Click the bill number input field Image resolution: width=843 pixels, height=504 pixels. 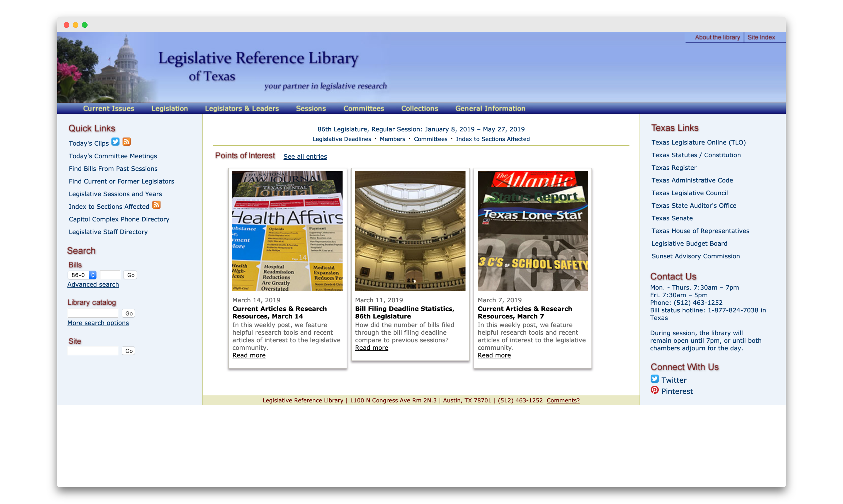tap(110, 275)
